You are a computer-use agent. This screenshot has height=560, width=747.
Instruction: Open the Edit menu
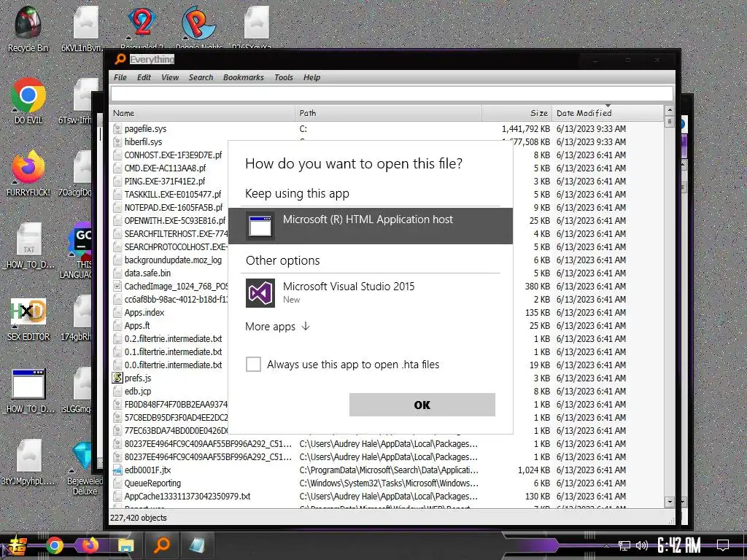tap(144, 77)
